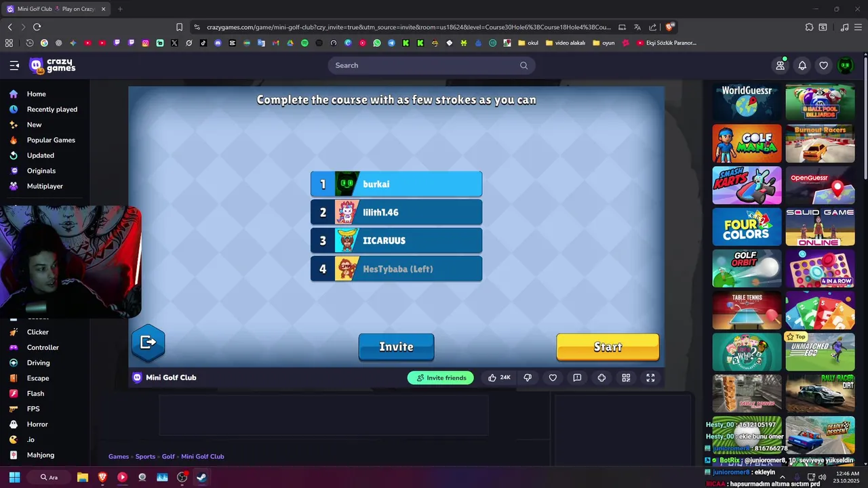This screenshot has width=868, height=488.
Task: Click Sports breadcrumb link
Action: pos(145,457)
